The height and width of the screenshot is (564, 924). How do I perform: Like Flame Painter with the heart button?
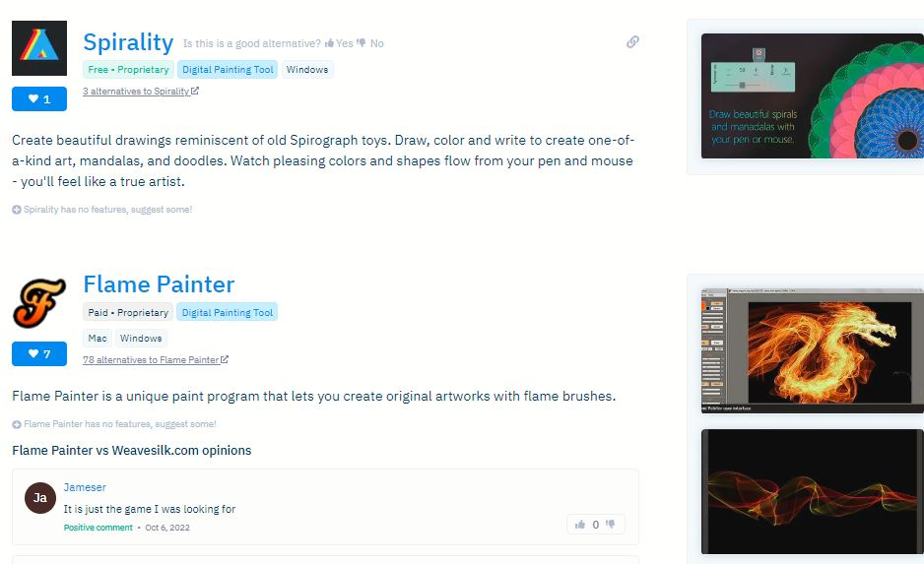click(x=39, y=353)
